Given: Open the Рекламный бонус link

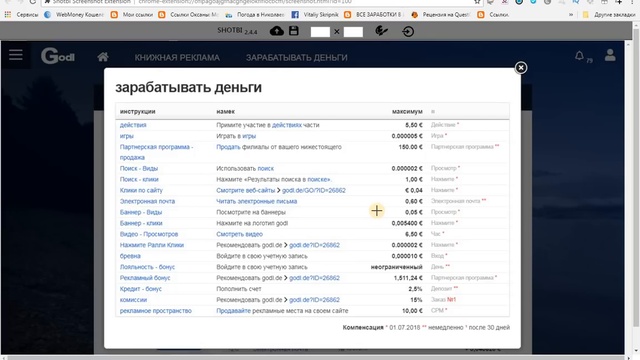Looking at the screenshot, I should click(145, 278).
